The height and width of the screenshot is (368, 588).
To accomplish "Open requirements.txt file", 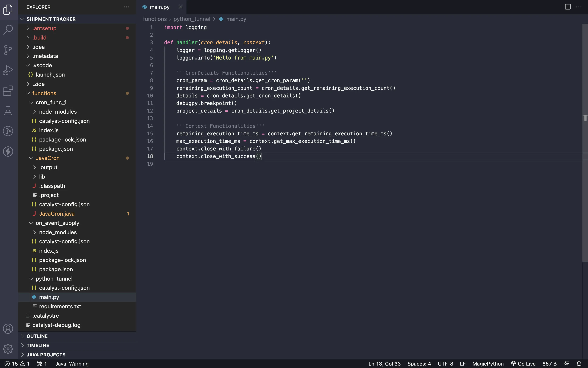I will click(x=77, y=306).
